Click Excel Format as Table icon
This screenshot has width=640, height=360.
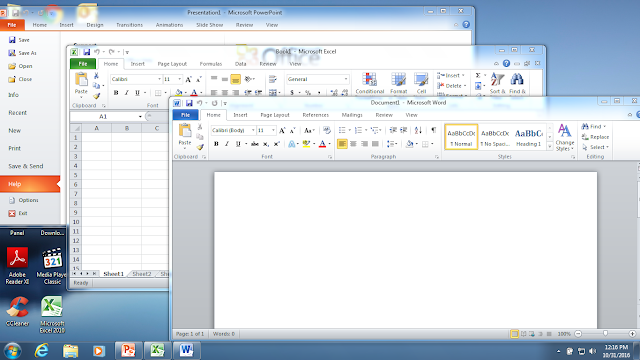399,84
